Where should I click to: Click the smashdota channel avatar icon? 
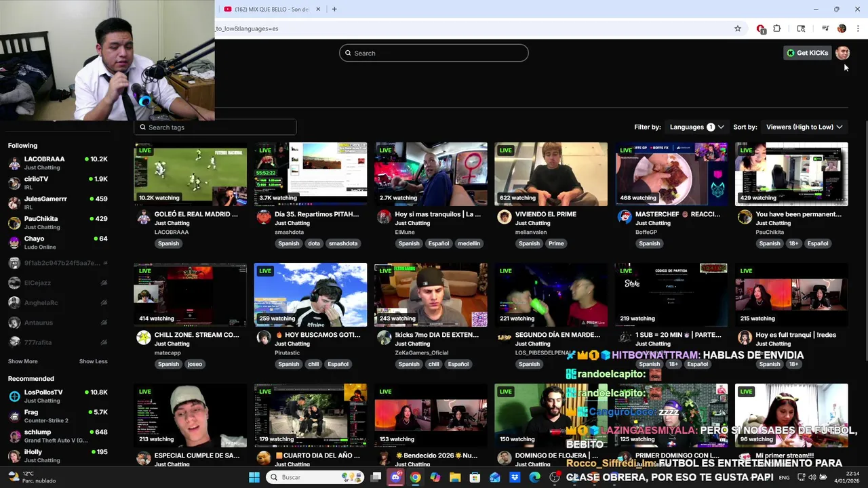[264, 217]
